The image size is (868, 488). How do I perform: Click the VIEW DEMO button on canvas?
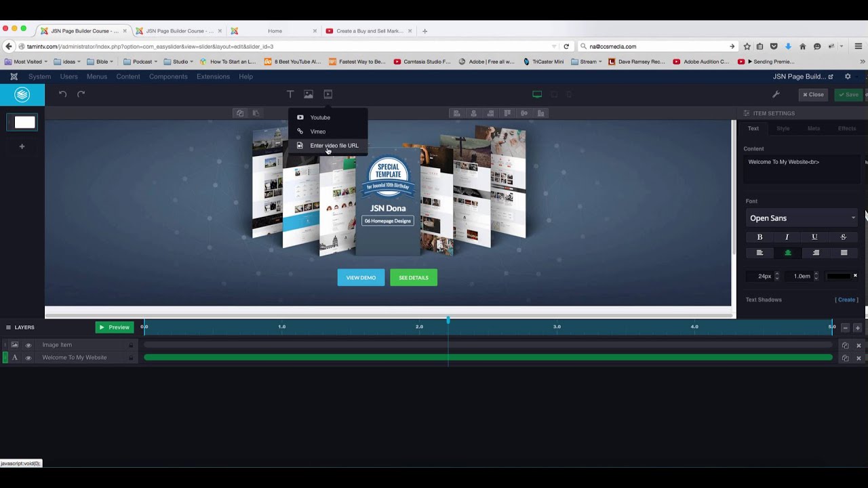point(361,277)
